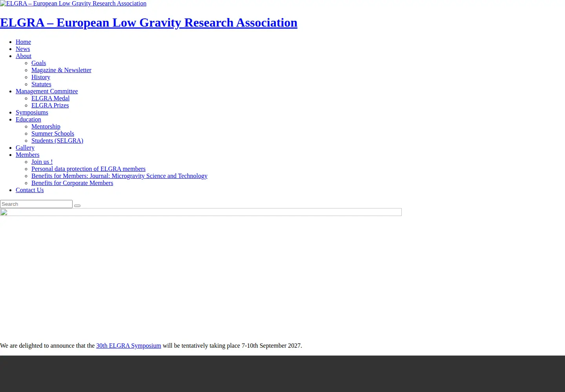Click the ELGRA logo image link at top
Image resolution: width=565 pixels, height=392 pixels.
click(73, 4)
